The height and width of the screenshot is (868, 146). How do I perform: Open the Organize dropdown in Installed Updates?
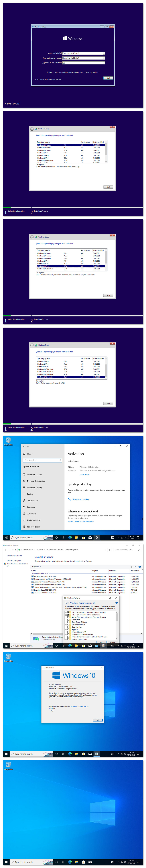[36, 567]
